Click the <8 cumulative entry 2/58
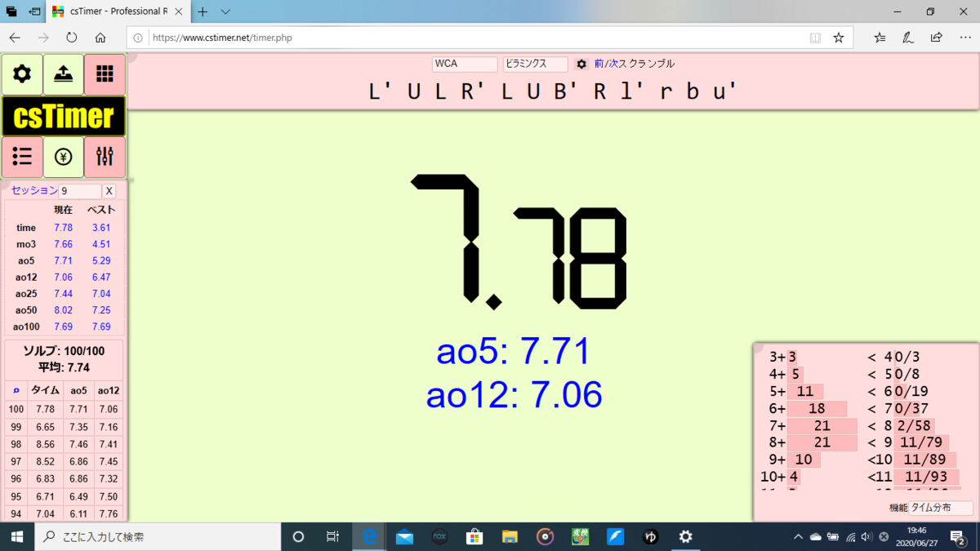The image size is (980, 551). click(914, 425)
